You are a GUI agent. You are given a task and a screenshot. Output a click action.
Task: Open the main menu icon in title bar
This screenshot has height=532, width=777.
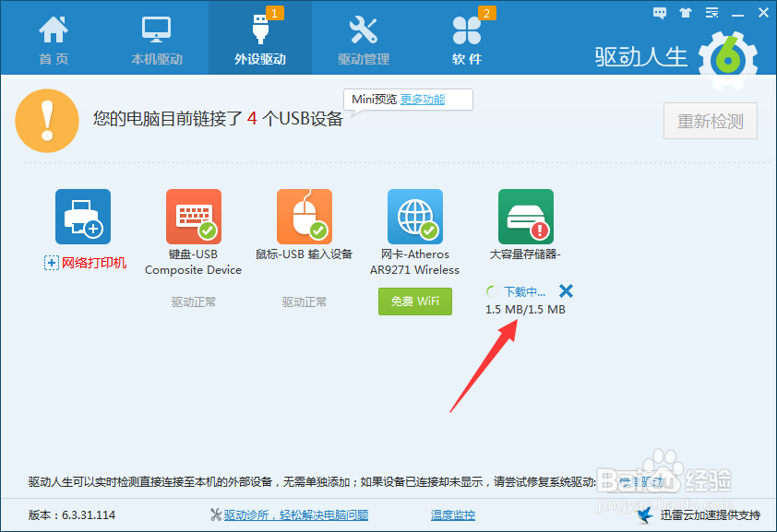click(711, 13)
